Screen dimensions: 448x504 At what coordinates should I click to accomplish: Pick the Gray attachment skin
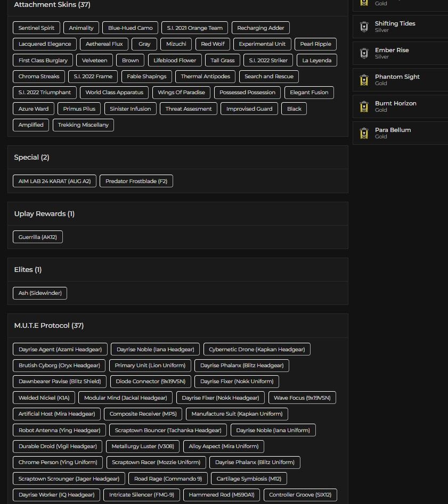144,44
